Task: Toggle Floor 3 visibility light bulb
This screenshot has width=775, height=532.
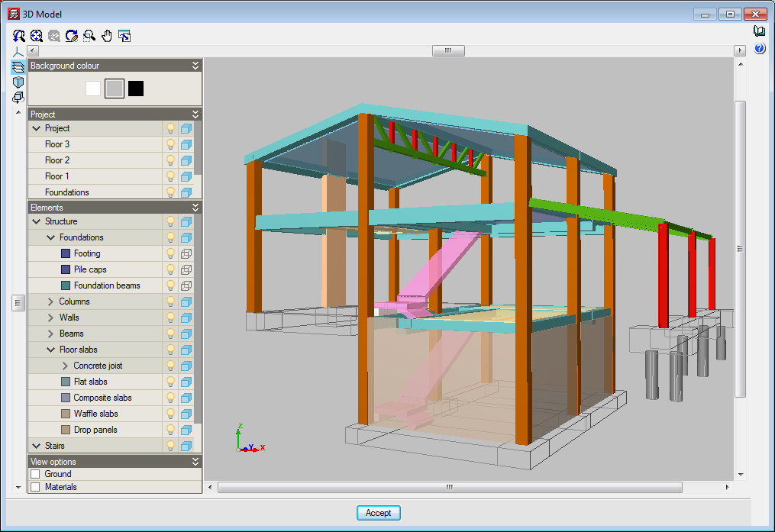Action: 170,144
